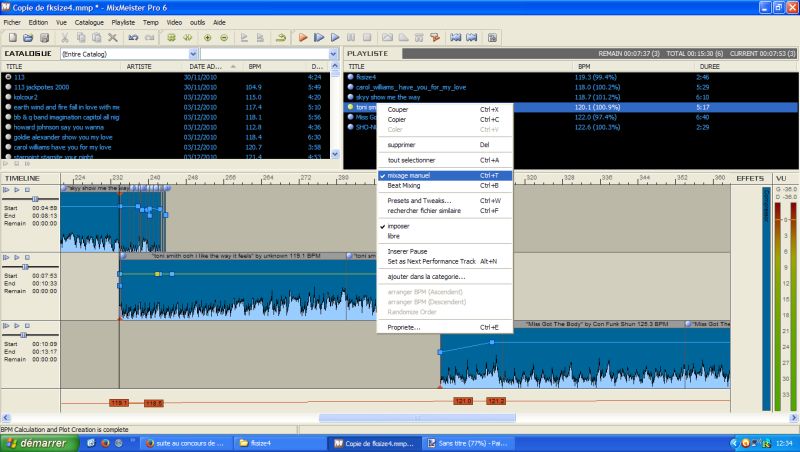Click the zoom in plus icon
Image resolution: width=800 pixels, height=452 pixels.
(207, 38)
